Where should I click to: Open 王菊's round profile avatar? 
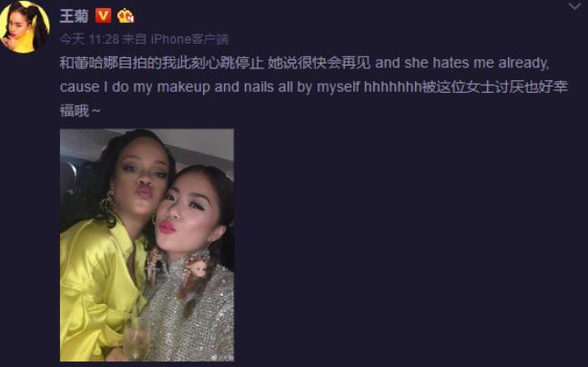pos(25,26)
